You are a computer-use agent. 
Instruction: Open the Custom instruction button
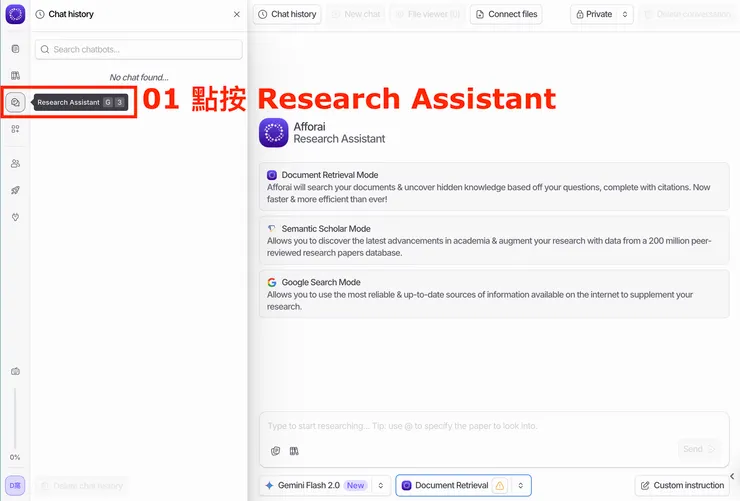(682, 485)
